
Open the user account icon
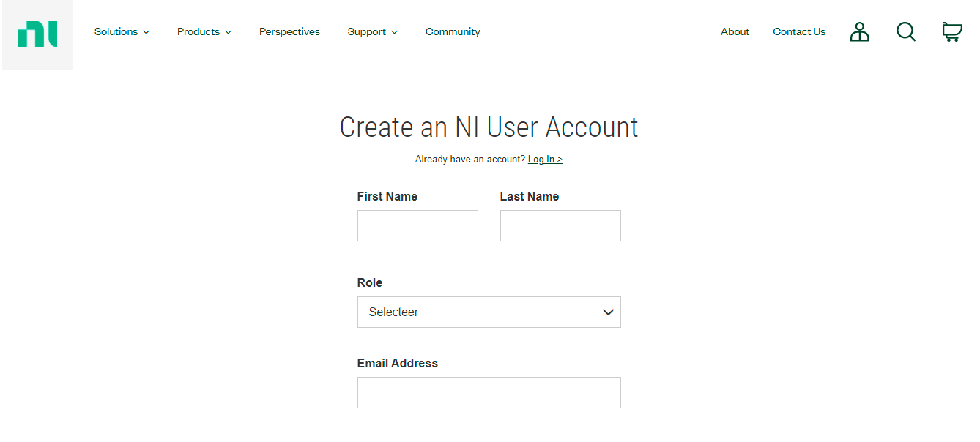(859, 31)
